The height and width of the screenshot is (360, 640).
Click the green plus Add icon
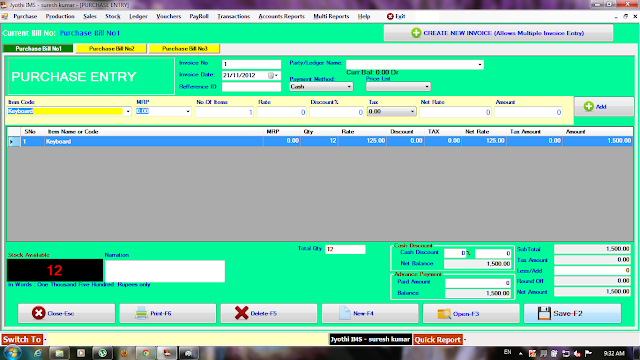pyautogui.click(x=589, y=107)
